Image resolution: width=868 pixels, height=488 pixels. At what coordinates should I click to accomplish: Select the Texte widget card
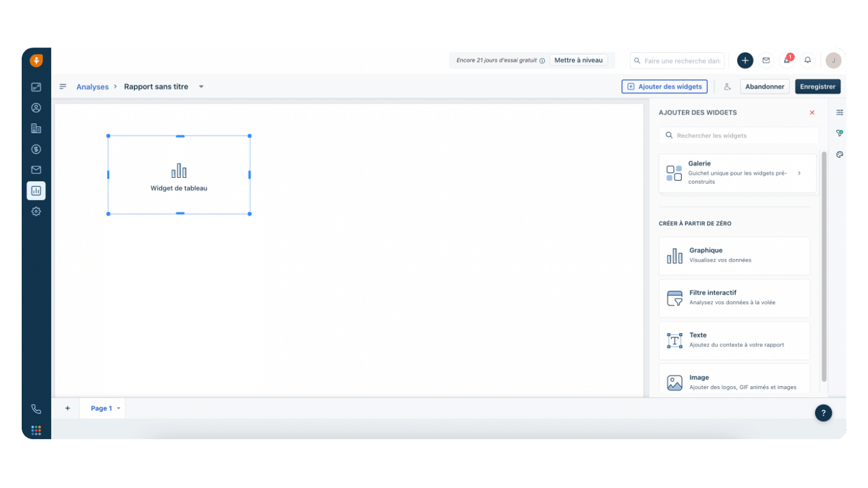tap(734, 341)
